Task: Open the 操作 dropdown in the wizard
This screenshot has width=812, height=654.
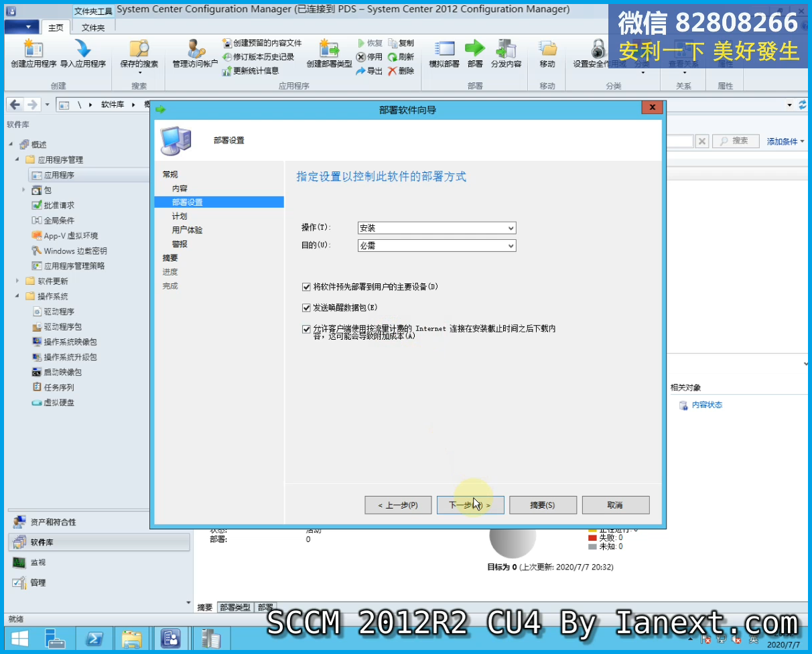Action: (437, 228)
